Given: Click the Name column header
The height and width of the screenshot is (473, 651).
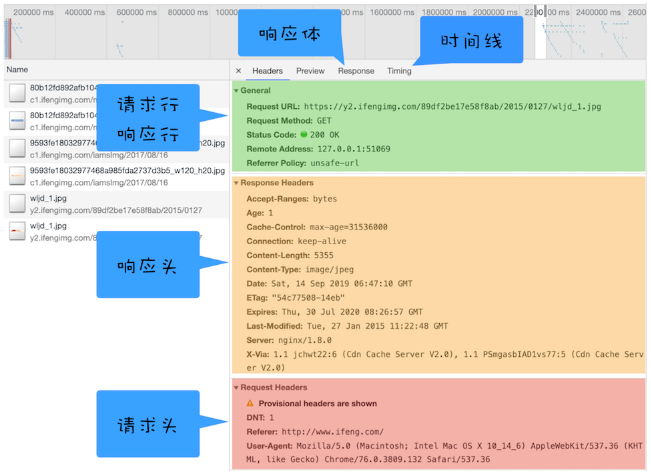Looking at the screenshot, I should coord(17,70).
